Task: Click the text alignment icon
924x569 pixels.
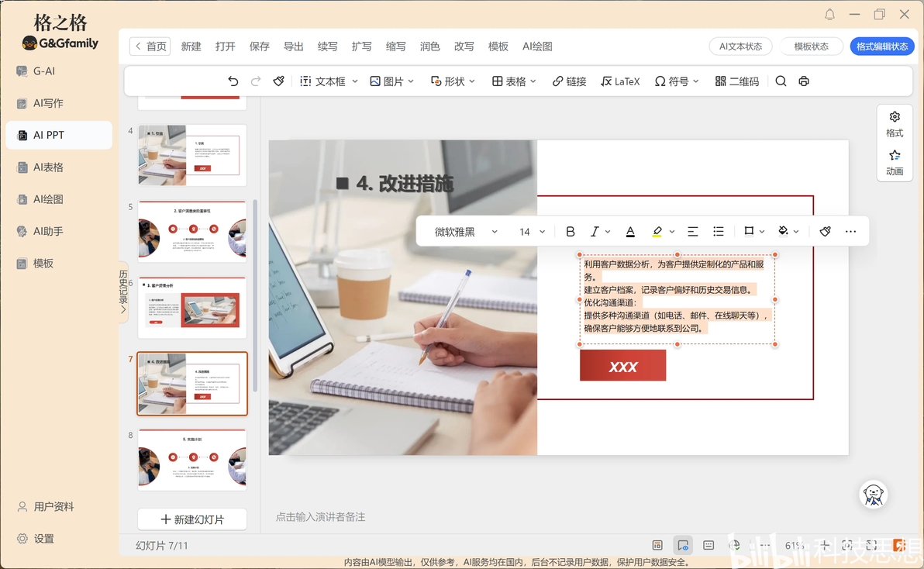Action: [x=693, y=232]
